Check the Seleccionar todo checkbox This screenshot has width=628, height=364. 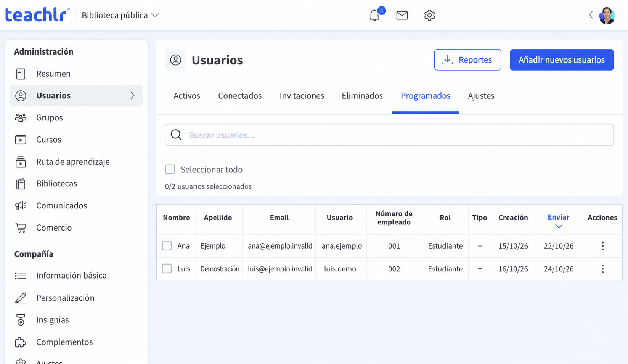(x=170, y=169)
